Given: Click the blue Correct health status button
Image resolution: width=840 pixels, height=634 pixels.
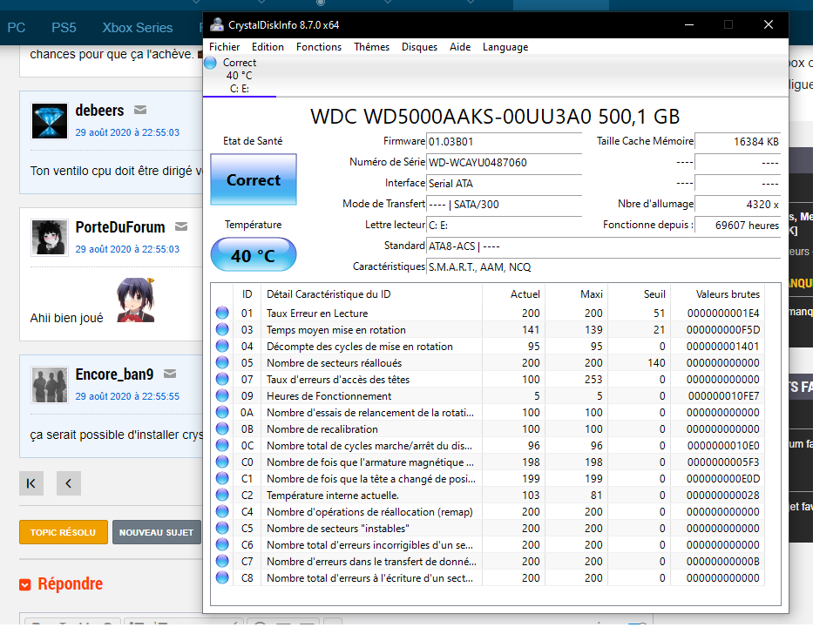Looking at the screenshot, I should click(254, 179).
